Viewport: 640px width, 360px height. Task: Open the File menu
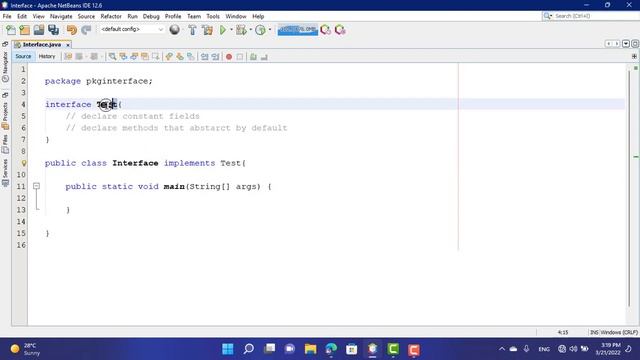tap(7, 16)
